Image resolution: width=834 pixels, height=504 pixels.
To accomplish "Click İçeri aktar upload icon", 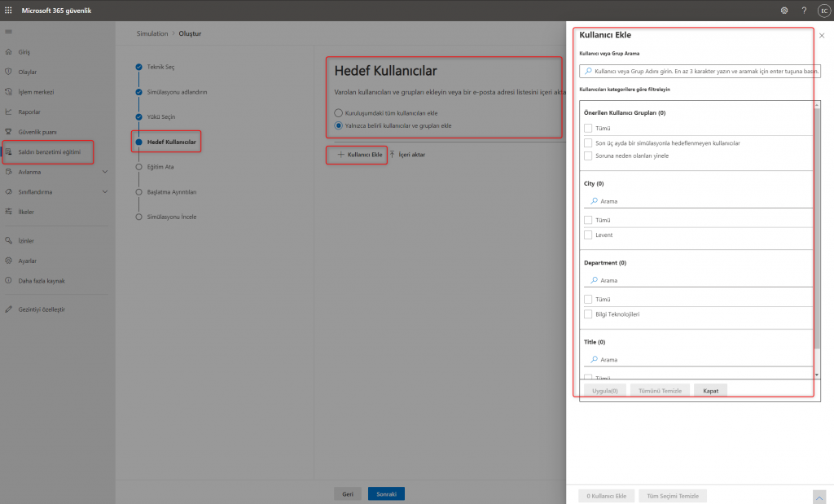I will pos(393,154).
